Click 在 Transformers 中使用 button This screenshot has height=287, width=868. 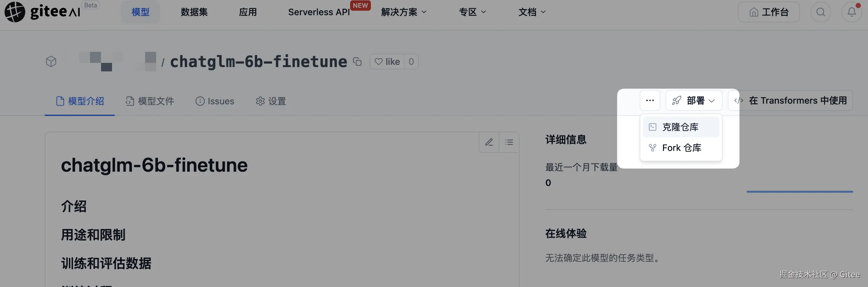[791, 100]
